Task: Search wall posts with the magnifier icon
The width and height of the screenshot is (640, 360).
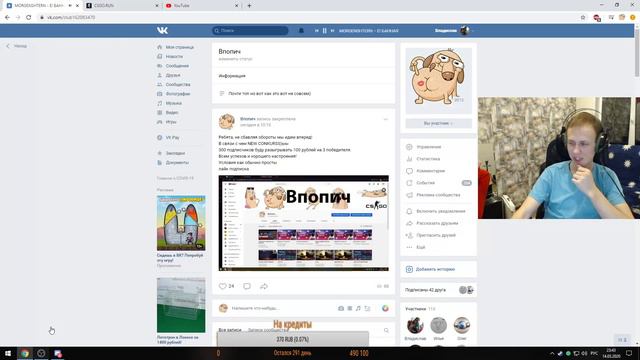Action: pos(386,330)
